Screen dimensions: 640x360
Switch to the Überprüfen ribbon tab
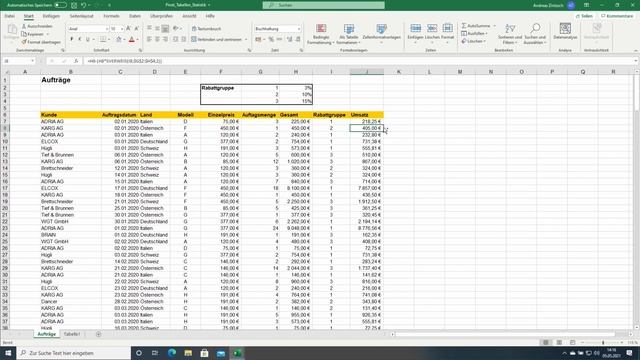[x=161, y=16]
